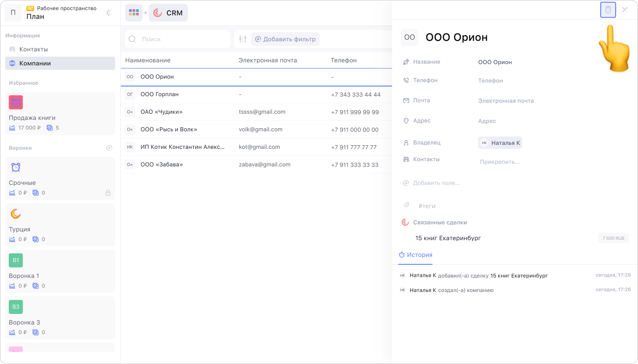Close the ООО Орион details panel

click(x=624, y=10)
